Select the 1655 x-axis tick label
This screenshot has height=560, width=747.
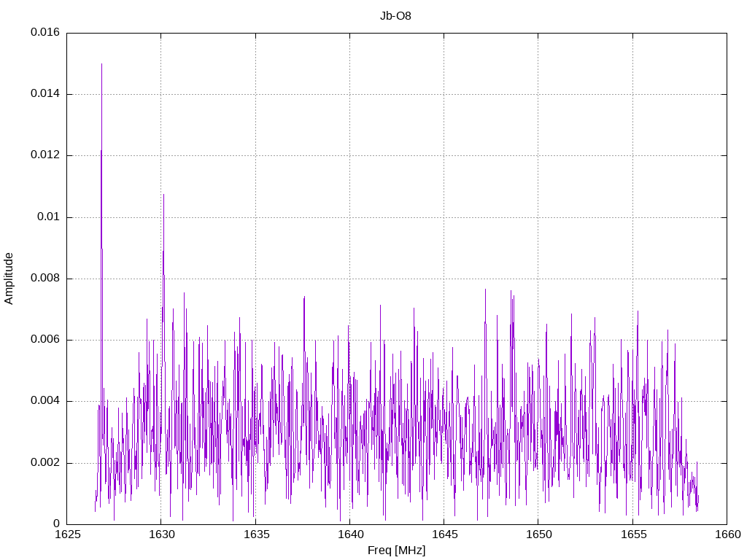[x=632, y=534]
